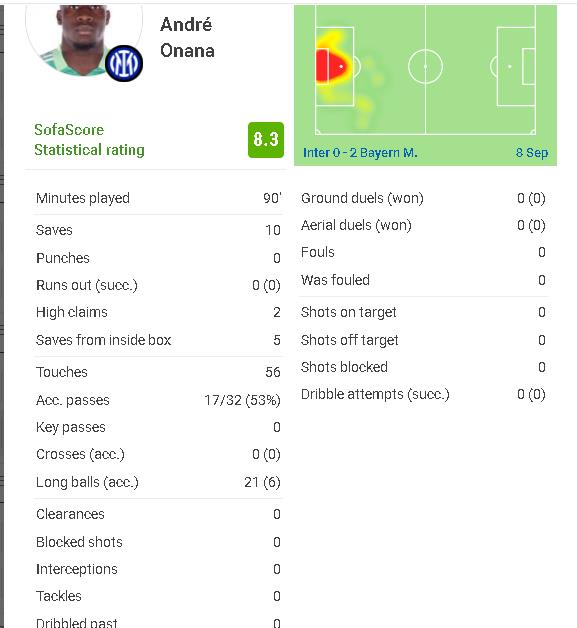
Task: Click the Minutes played row
Action: (x=158, y=198)
